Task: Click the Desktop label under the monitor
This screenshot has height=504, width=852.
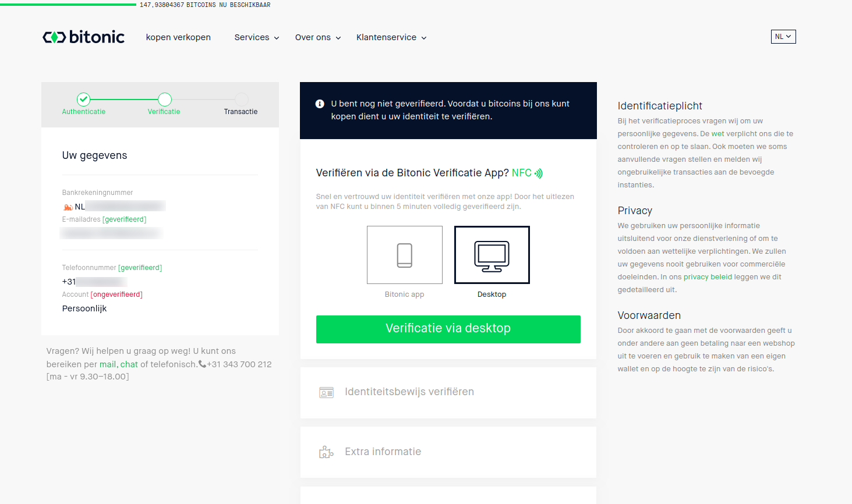Action: point(492,294)
